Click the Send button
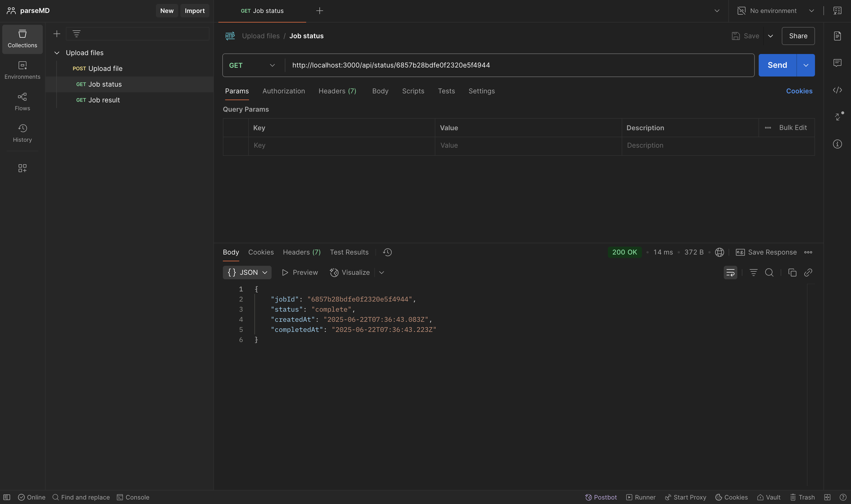The height and width of the screenshot is (504, 851). (777, 65)
